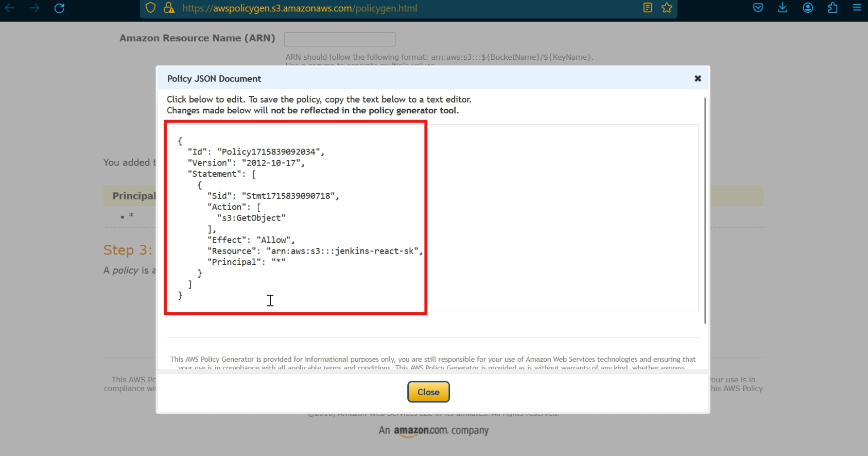This screenshot has width=868, height=456.
Task: Click the Amazon Resource Name input field
Action: (340, 39)
